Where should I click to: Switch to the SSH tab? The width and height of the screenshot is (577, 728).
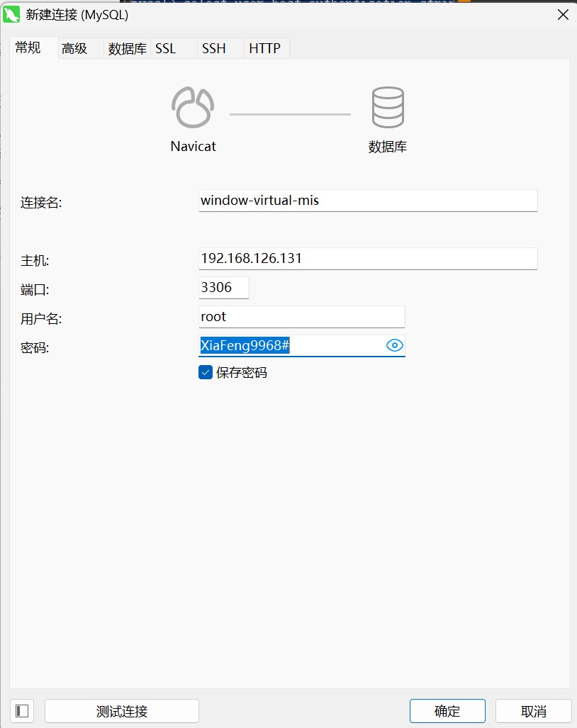click(220, 48)
